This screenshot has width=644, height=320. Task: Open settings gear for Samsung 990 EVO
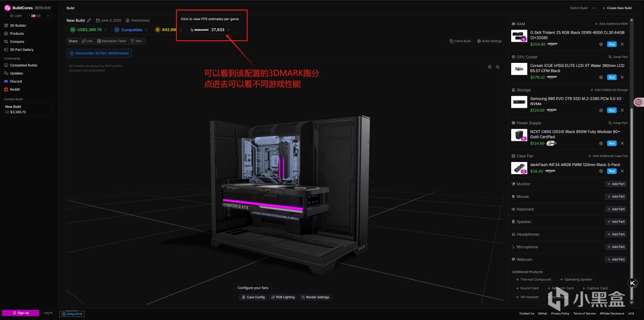(x=601, y=110)
